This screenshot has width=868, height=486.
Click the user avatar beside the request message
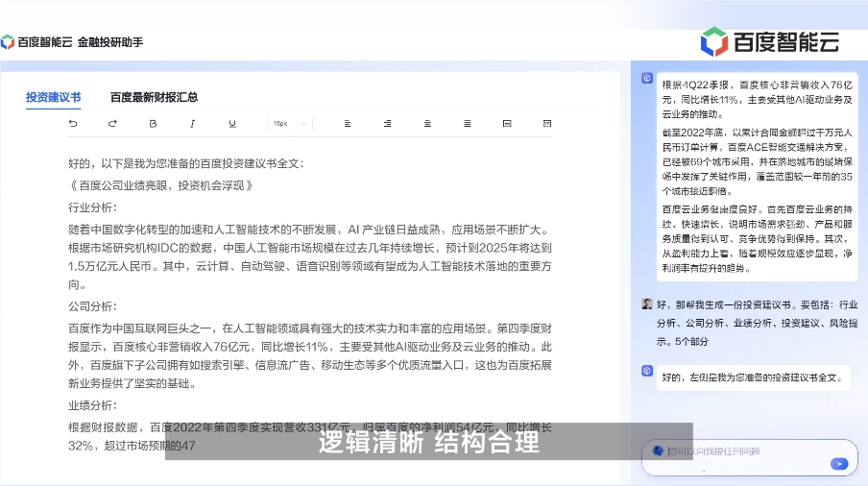(x=647, y=304)
